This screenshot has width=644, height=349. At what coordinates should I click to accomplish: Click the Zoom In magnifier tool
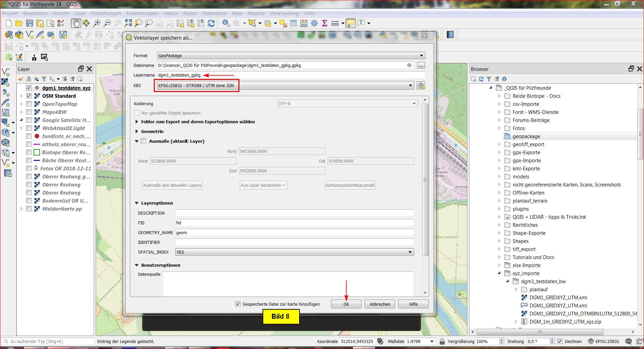[x=97, y=23]
